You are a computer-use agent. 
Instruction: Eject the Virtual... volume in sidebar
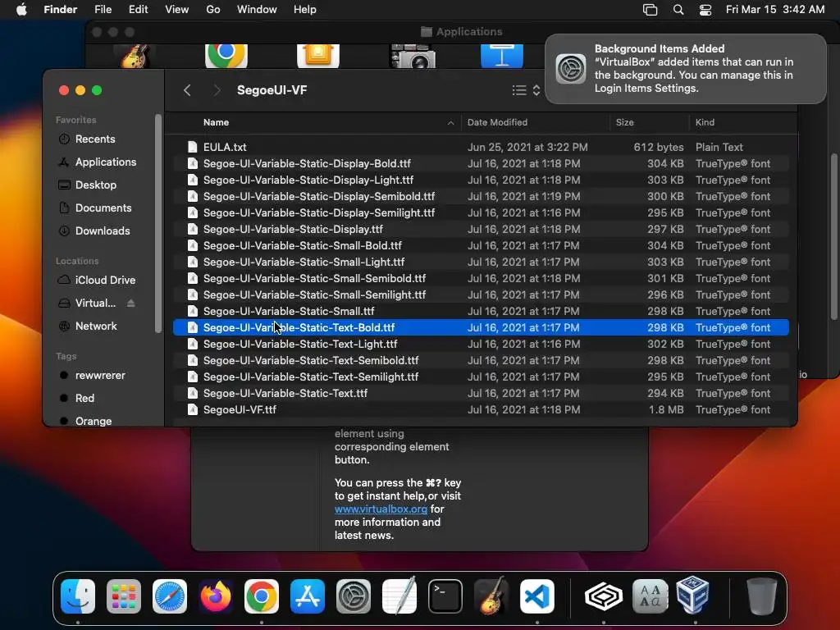130,304
